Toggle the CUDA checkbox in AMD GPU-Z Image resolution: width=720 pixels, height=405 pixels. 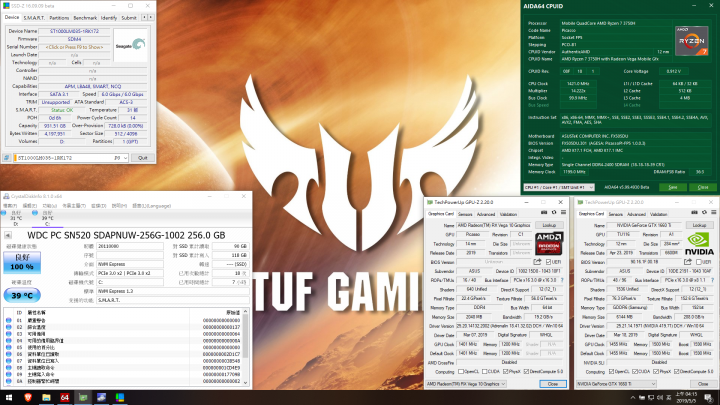tap(484, 371)
